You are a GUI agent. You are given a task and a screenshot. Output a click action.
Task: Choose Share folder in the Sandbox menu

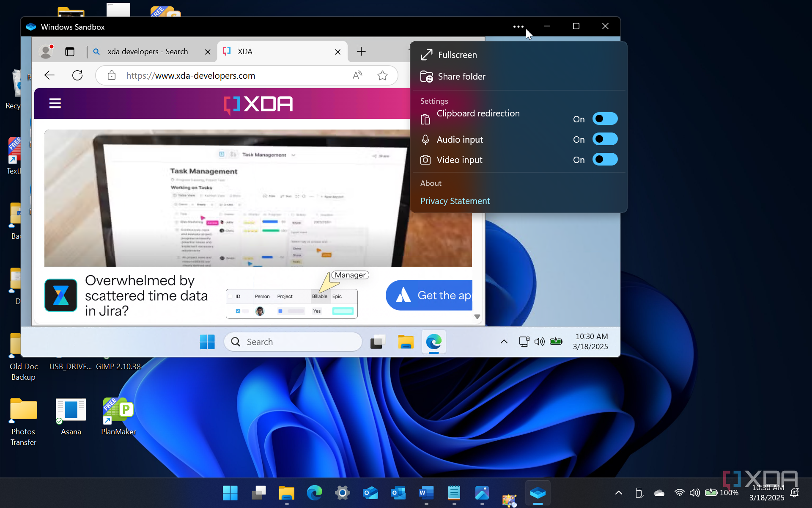click(518, 77)
